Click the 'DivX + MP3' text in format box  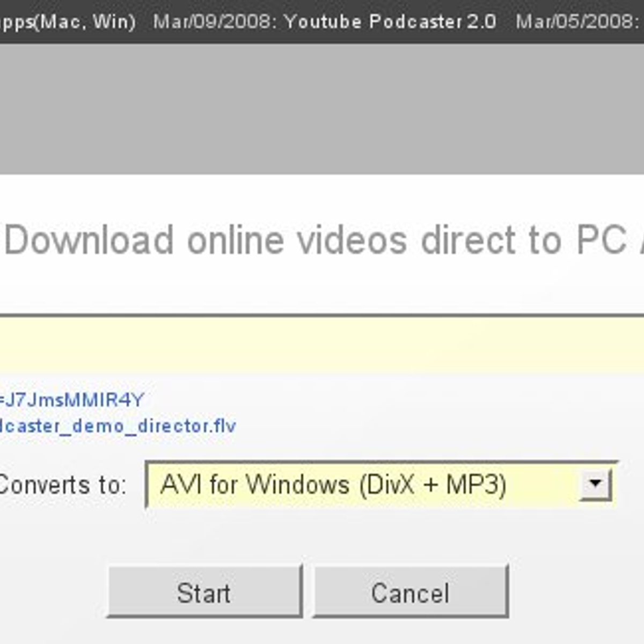(433, 485)
